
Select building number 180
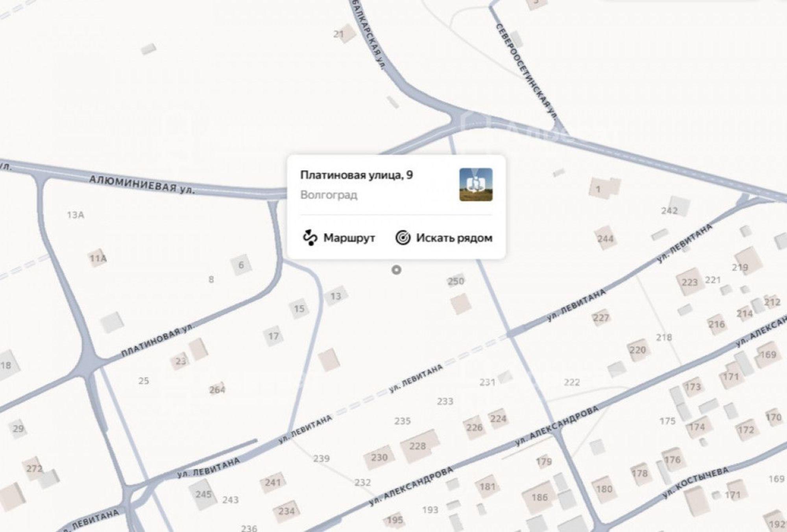tap(604, 489)
